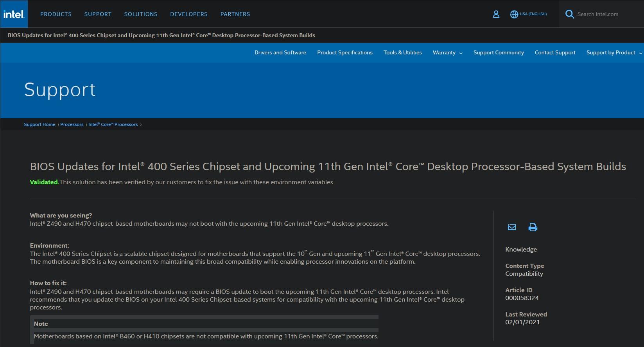Email this article using envelope icon
The height and width of the screenshot is (347, 644).
[x=511, y=227]
